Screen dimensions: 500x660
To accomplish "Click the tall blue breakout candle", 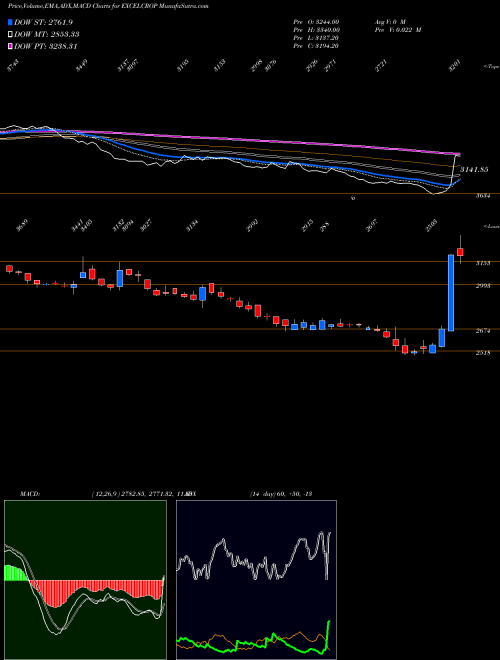I will (451, 293).
